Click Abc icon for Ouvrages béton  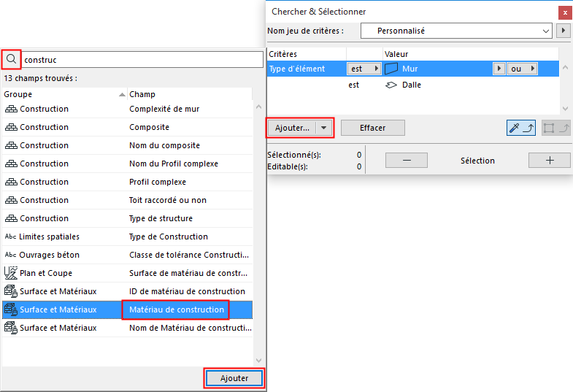coord(10,255)
